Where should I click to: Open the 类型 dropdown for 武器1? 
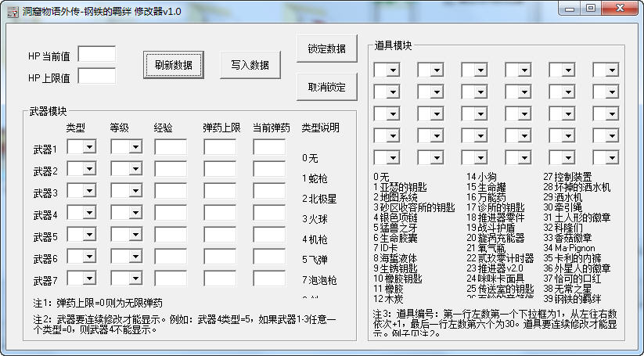(x=81, y=146)
